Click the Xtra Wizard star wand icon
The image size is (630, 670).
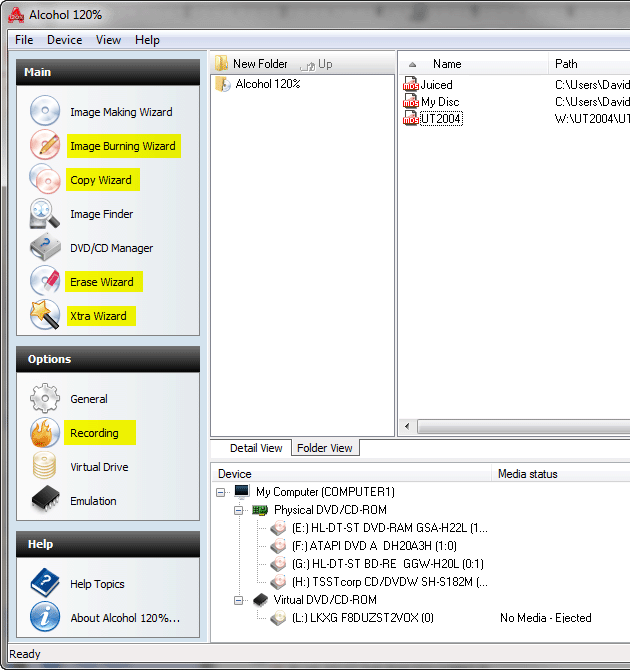45,315
